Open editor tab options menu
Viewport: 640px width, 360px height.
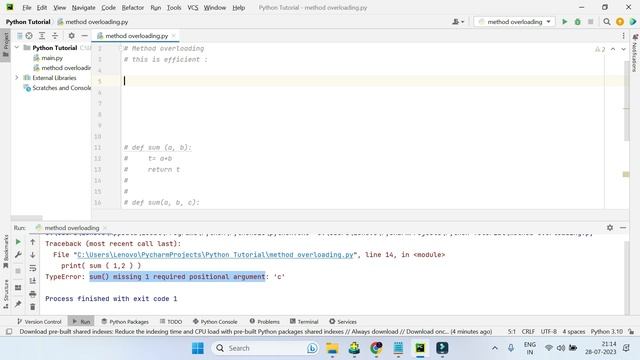click(623, 36)
